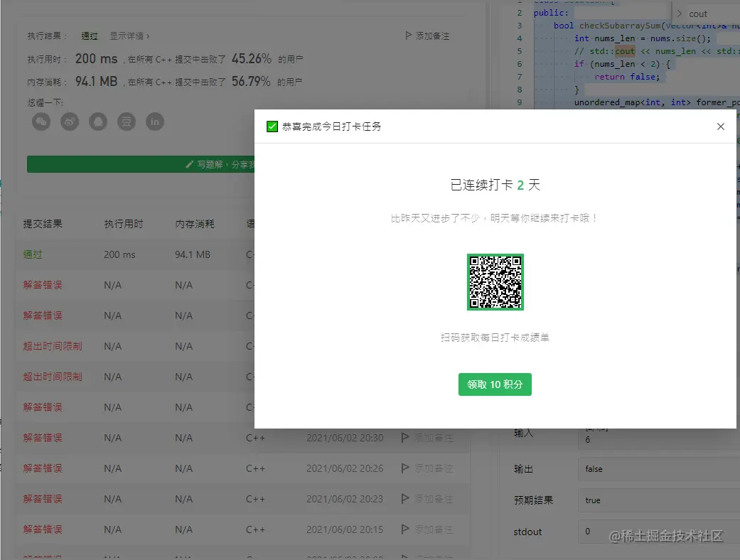Click the 内存消耗 column header
The height and width of the screenshot is (560, 740).
[195, 224]
